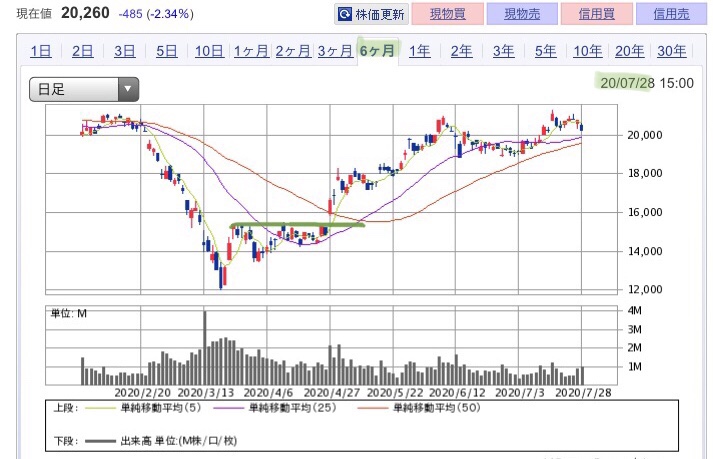Image resolution: width=713 pixels, height=459 pixels.
Task: Select the 1ヶ月 period tab
Action: point(251,51)
